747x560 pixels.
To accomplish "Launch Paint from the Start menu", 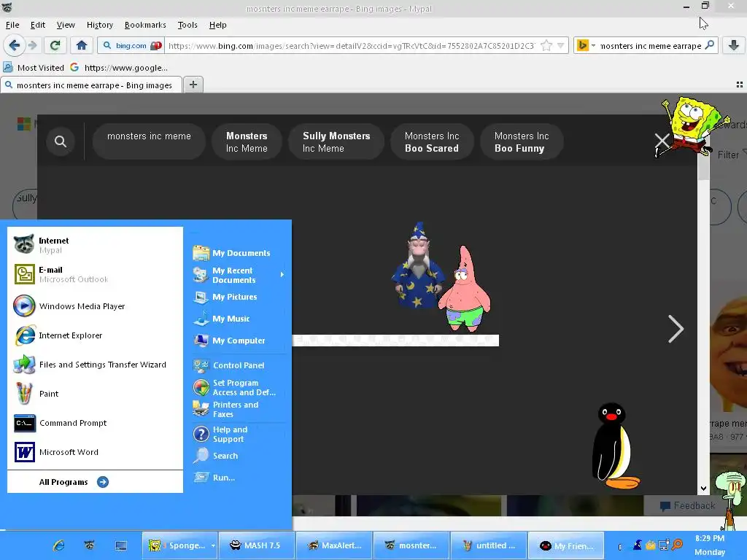I will tap(96, 394).
